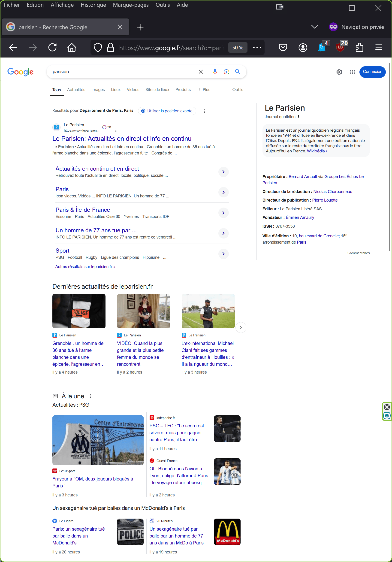
Task: Open the extensions puzzle menu
Action: point(359,47)
